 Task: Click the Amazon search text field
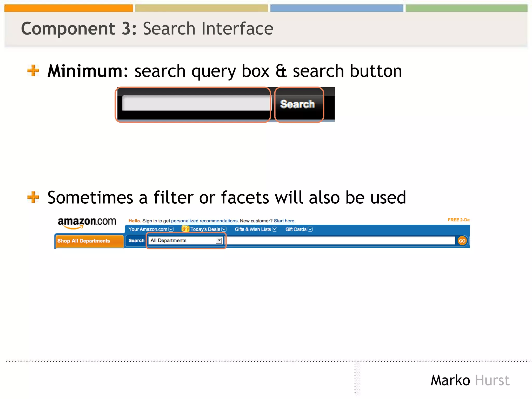pyautogui.click(x=340, y=241)
